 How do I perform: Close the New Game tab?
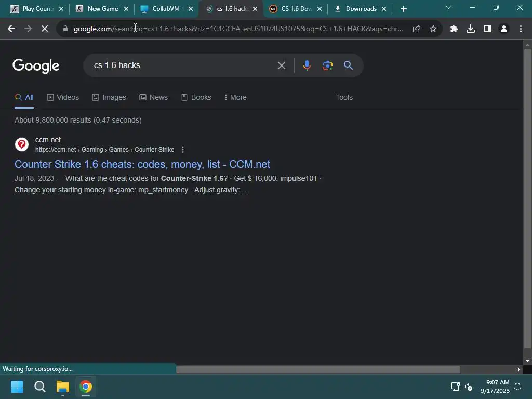pyautogui.click(x=126, y=9)
